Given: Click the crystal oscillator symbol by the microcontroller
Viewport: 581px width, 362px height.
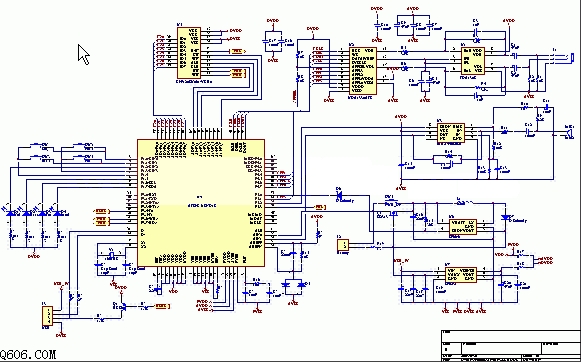Looking at the screenshot, I should 111,256.
